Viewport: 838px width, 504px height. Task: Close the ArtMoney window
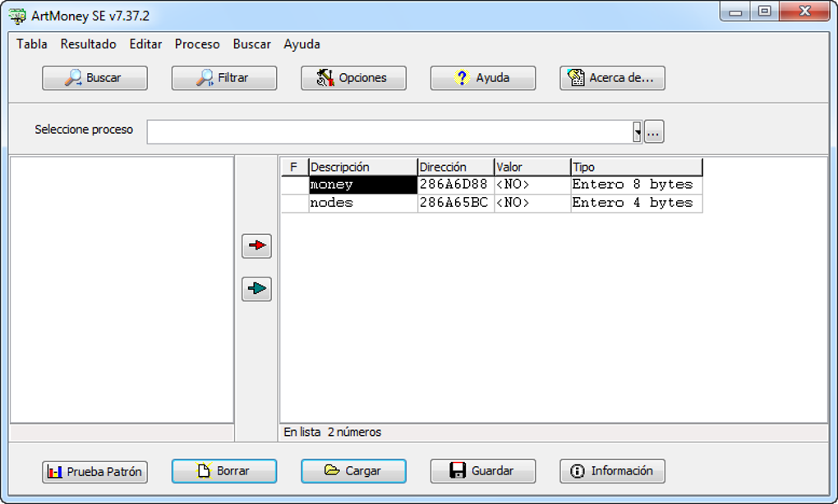point(805,11)
